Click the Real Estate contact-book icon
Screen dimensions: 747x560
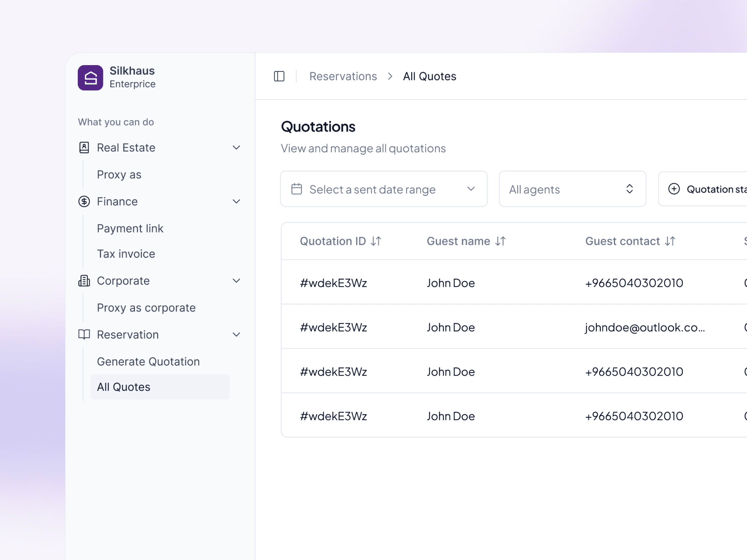coord(84,147)
